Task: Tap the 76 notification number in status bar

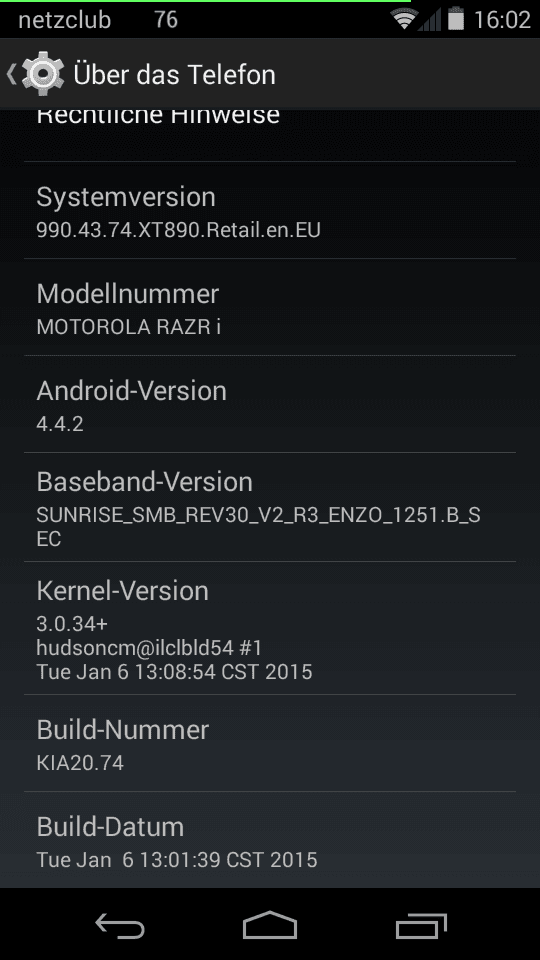Action: [x=166, y=20]
